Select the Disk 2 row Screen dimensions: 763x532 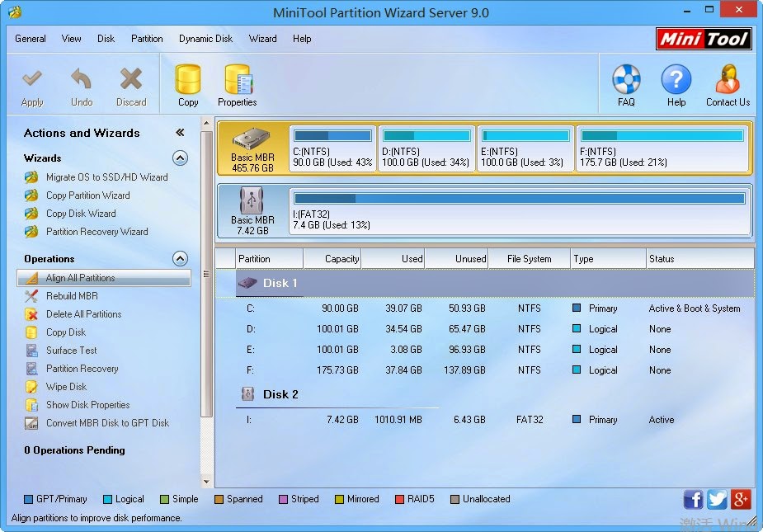[485, 395]
